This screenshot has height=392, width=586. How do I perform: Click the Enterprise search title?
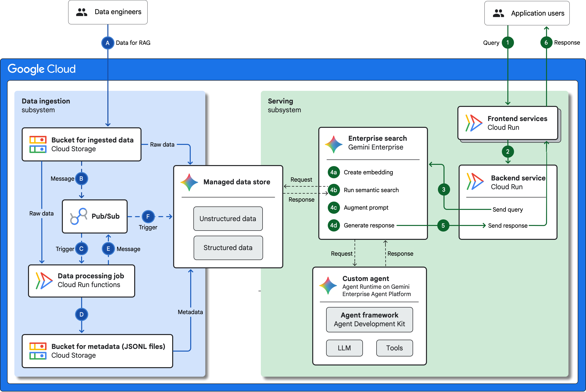378,138
